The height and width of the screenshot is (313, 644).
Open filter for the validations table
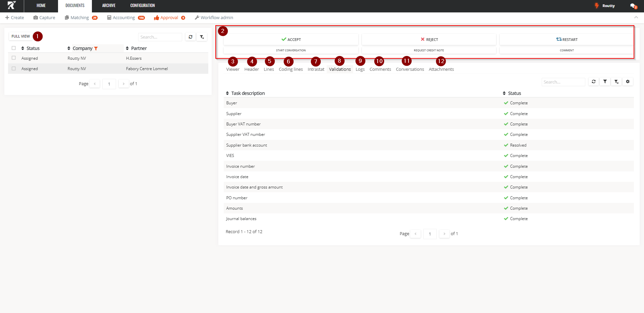605,82
